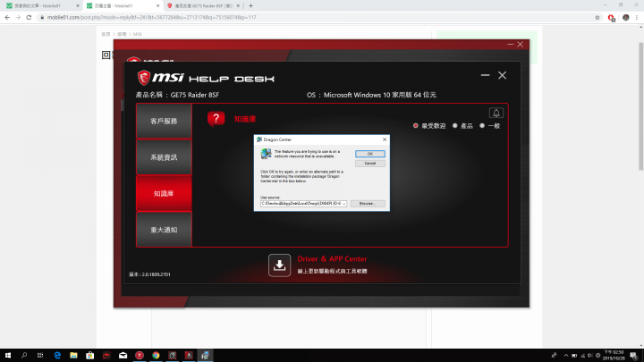Click the Chrome address bar

tap(318, 17)
